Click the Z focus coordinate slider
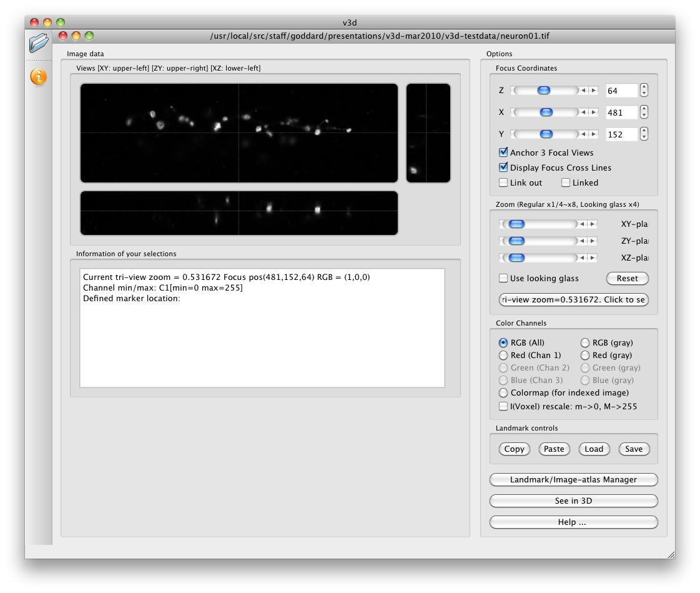The image size is (700, 593). pos(543,90)
